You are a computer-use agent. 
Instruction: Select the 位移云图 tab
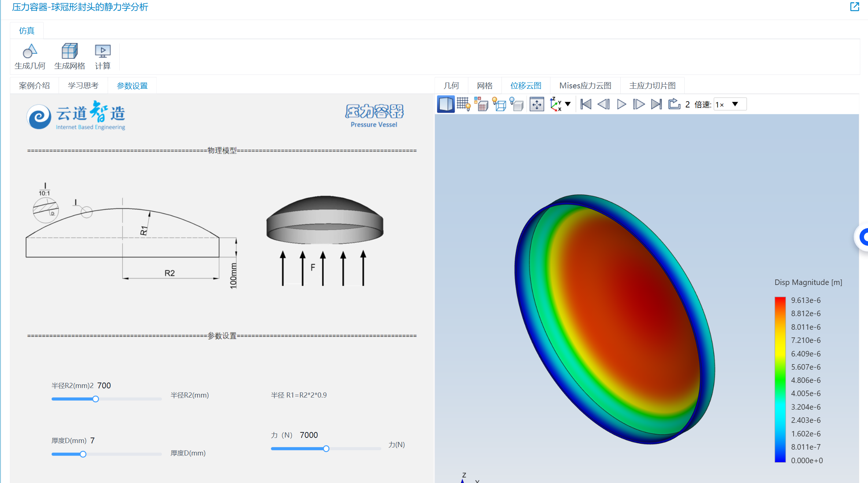coord(526,85)
